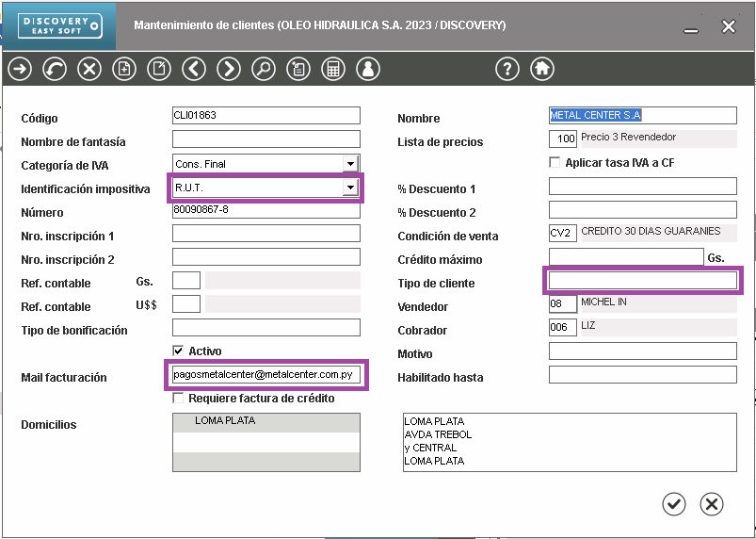Click the Tipo de cliente field
The width and height of the screenshot is (756, 539).
(642, 281)
